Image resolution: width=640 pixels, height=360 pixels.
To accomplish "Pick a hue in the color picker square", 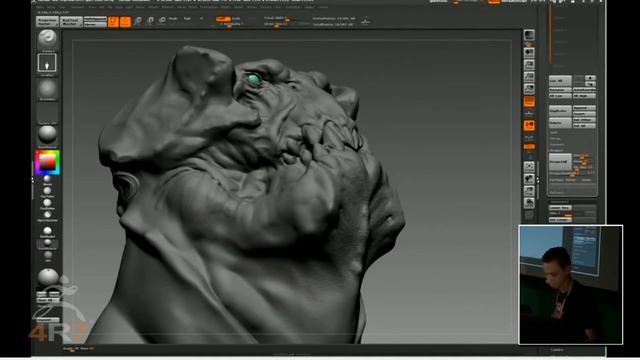I will point(47,162).
